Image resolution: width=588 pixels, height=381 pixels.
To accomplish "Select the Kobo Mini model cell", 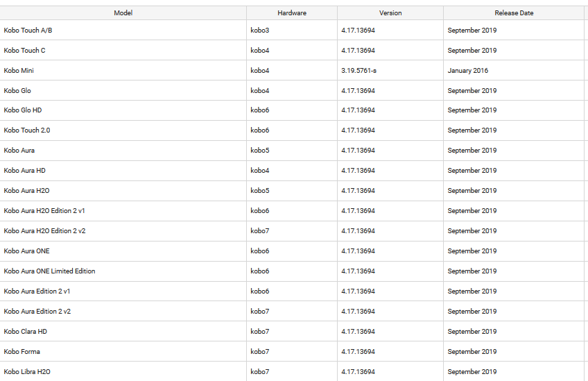I will [x=19, y=71].
